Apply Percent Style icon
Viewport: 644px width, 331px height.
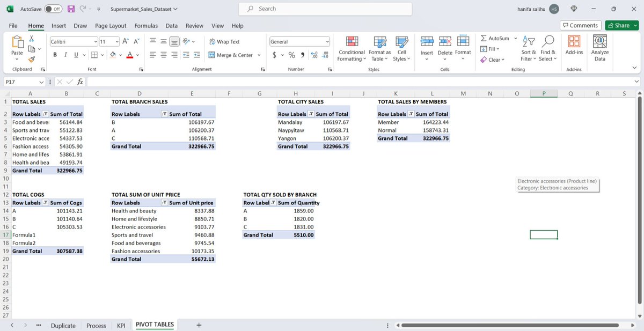(292, 55)
